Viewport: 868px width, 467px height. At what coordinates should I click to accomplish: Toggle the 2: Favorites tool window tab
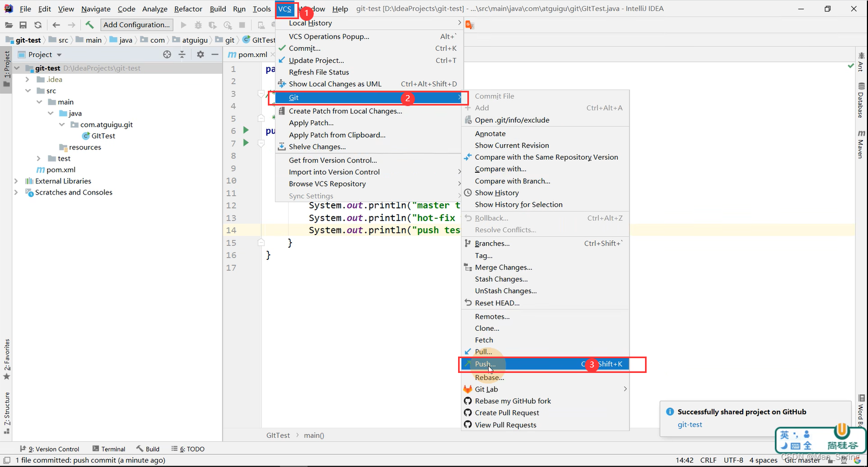[x=7, y=359]
